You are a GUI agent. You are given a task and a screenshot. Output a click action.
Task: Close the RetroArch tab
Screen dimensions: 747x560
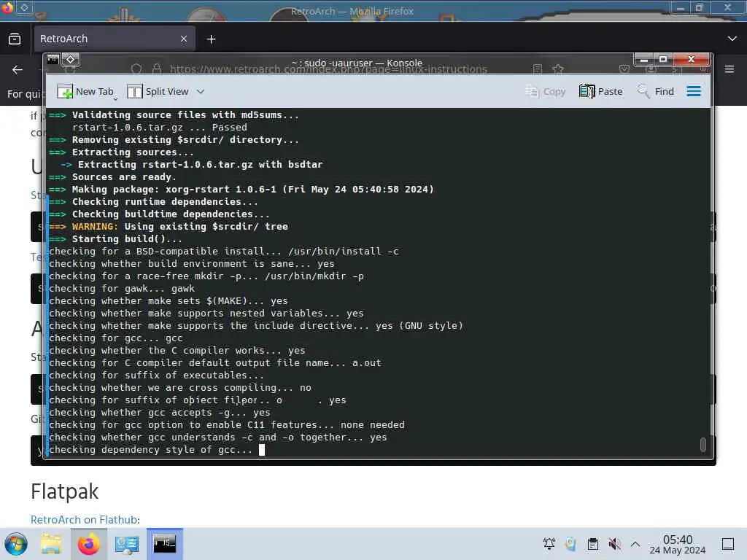tap(184, 39)
